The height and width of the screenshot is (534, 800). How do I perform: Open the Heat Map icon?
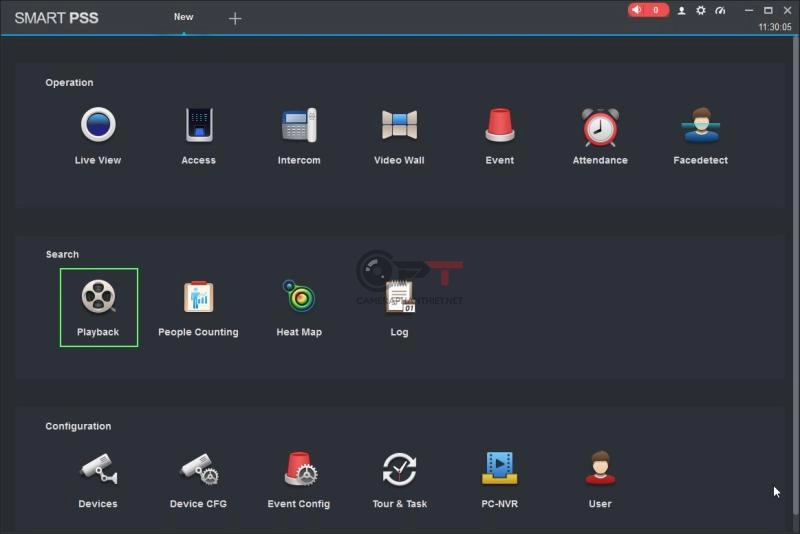tap(299, 298)
